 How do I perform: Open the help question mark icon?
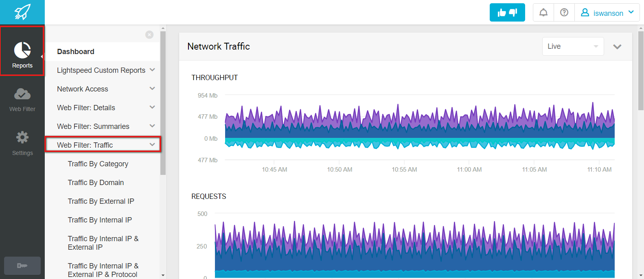click(x=564, y=13)
